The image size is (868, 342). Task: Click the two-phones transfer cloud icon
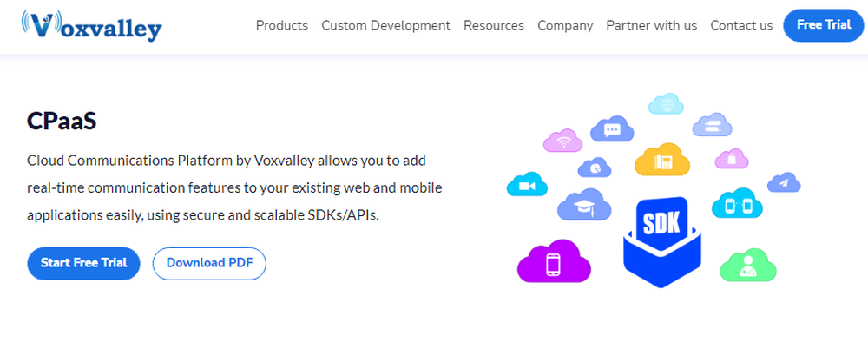click(737, 204)
